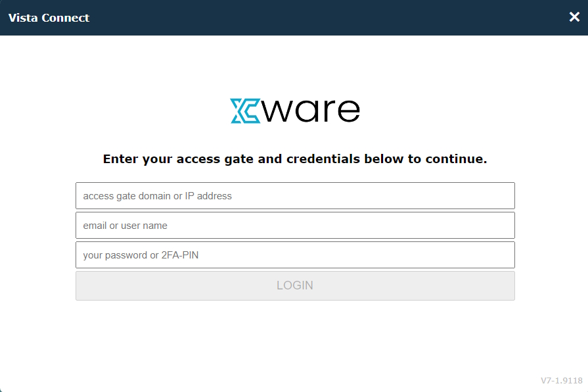Tap the grayed-out LOGIN control
588x392 pixels.
click(x=295, y=285)
